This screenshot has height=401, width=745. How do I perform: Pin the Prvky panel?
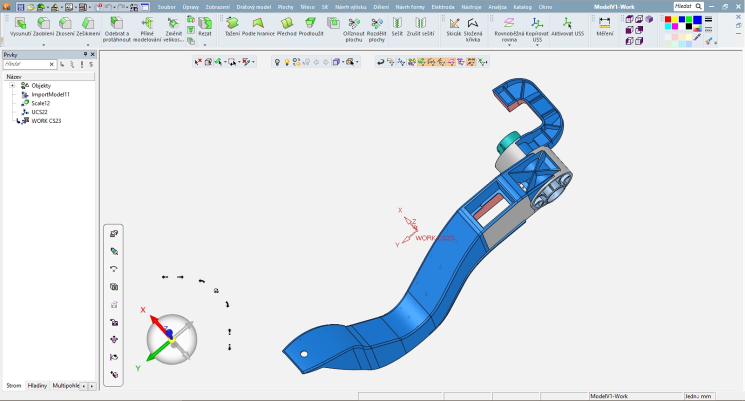tap(86, 55)
